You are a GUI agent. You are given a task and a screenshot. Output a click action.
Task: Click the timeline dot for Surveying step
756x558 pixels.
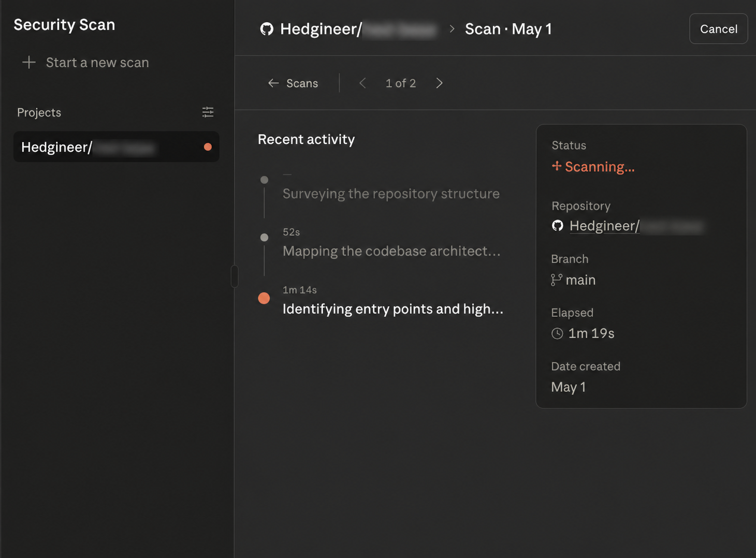click(x=264, y=180)
